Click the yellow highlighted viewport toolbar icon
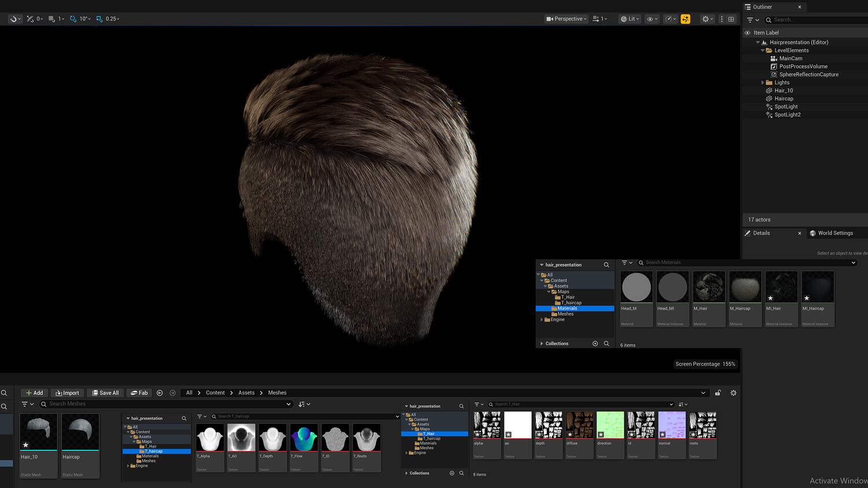The width and height of the screenshot is (868, 488). pos(685,19)
